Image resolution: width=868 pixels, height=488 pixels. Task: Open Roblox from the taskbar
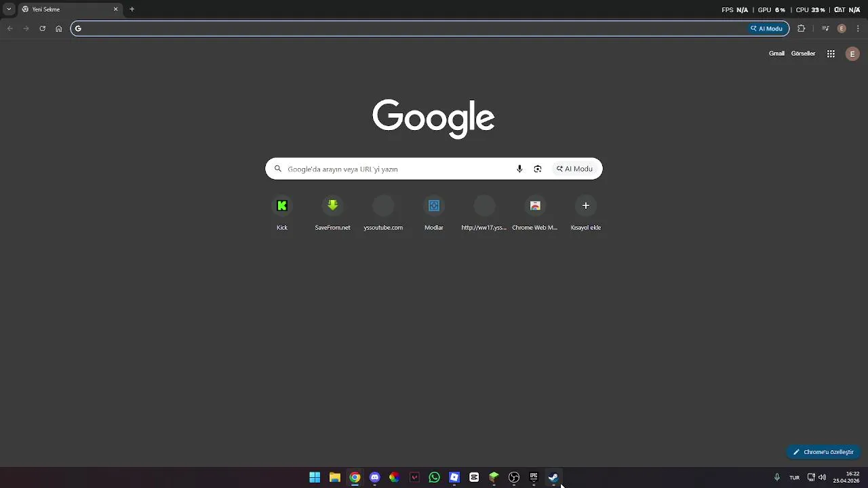[x=454, y=477]
